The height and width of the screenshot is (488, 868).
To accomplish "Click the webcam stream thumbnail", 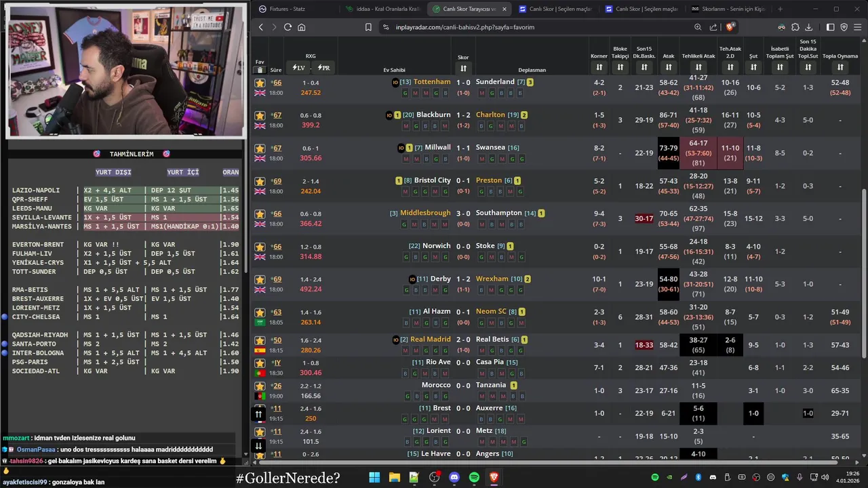I will pos(126,70).
